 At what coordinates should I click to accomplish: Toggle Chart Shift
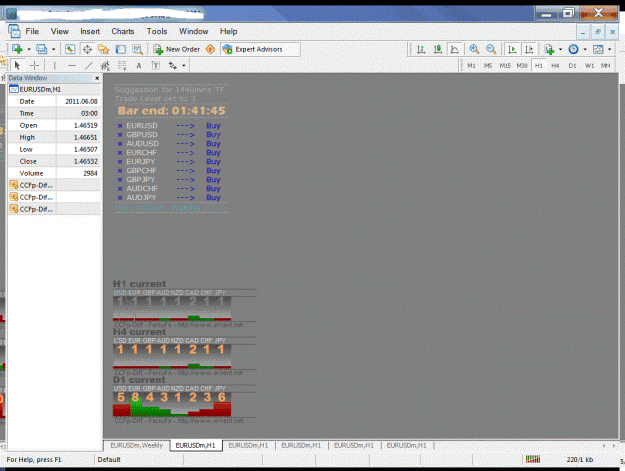pyautogui.click(x=529, y=49)
